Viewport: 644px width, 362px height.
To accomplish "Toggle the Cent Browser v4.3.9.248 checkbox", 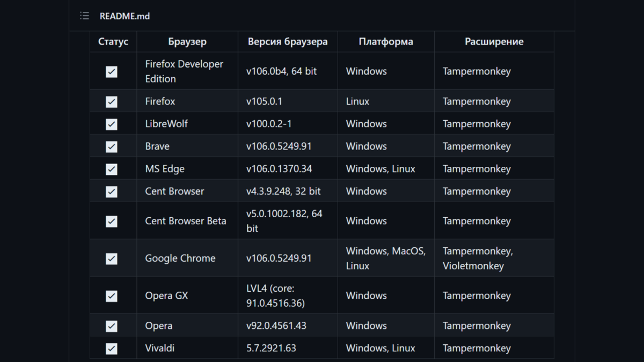I will point(112,191).
